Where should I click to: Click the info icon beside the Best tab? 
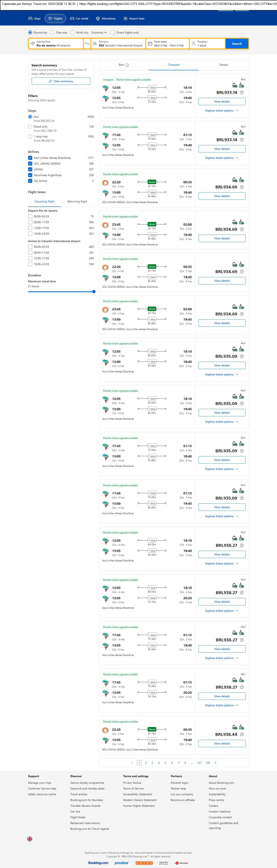point(127,65)
